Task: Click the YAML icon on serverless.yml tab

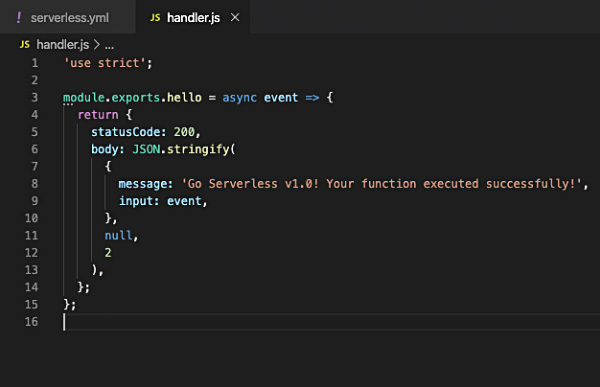Action: (x=19, y=17)
